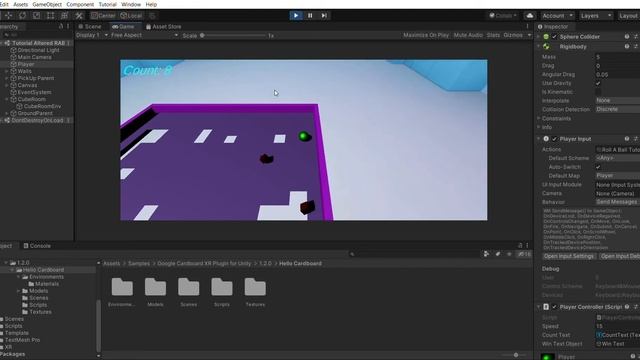Toggle hidden packages count in Project

(524, 254)
